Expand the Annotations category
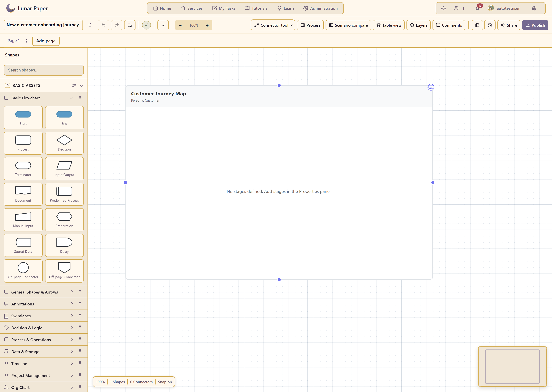 click(72, 304)
